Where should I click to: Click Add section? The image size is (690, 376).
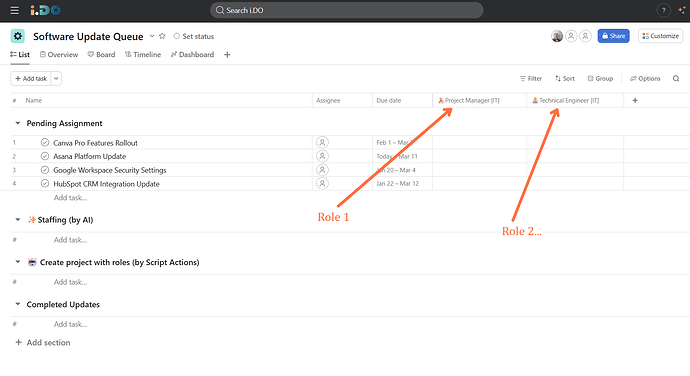[43, 343]
